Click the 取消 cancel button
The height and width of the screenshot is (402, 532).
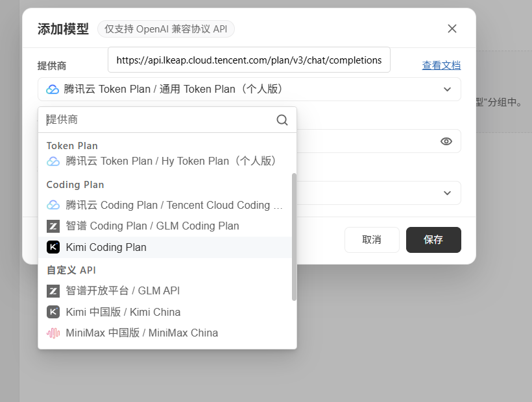pyautogui.click(x=372, y=240)
